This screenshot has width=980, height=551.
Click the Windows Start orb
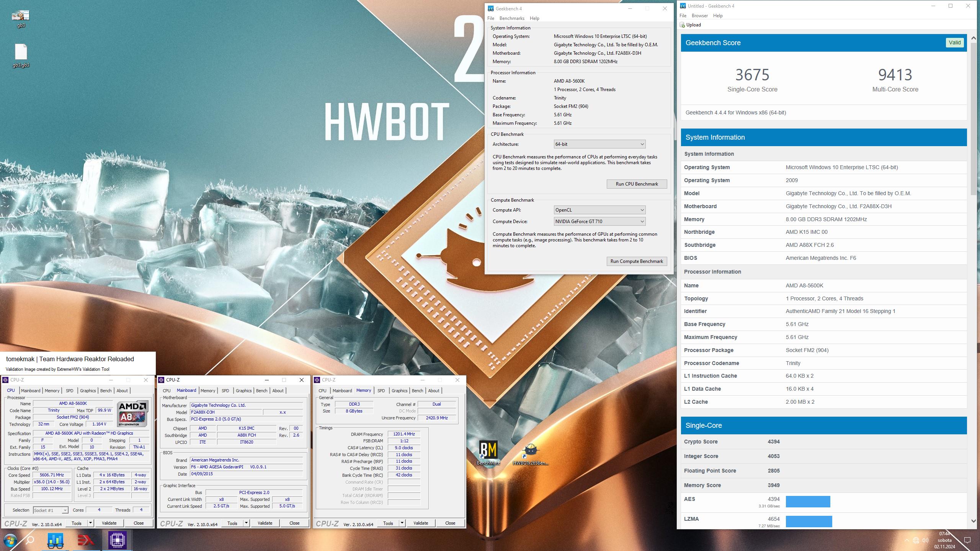[x=10, y=540]
